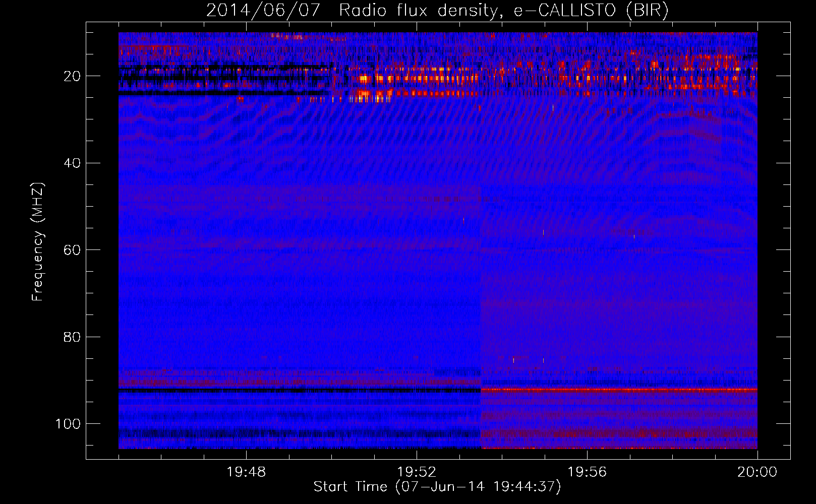
Task: Click the 19:52 time axis label
Action: 417,472
